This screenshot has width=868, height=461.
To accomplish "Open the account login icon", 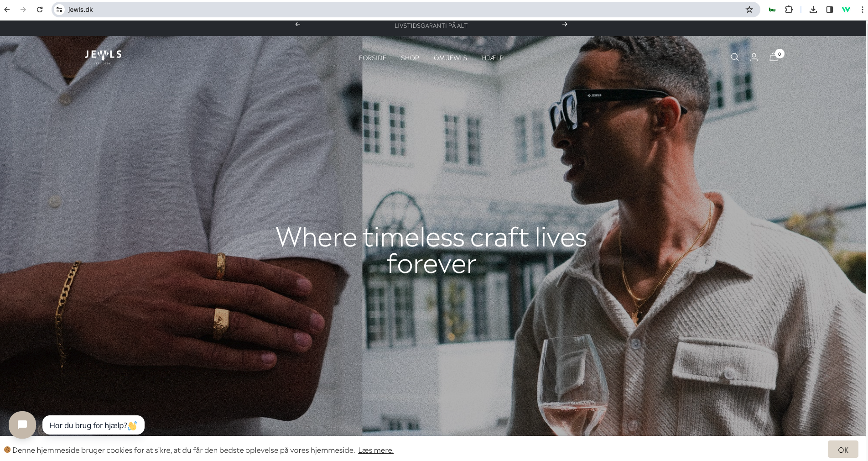I will point(754,57).
